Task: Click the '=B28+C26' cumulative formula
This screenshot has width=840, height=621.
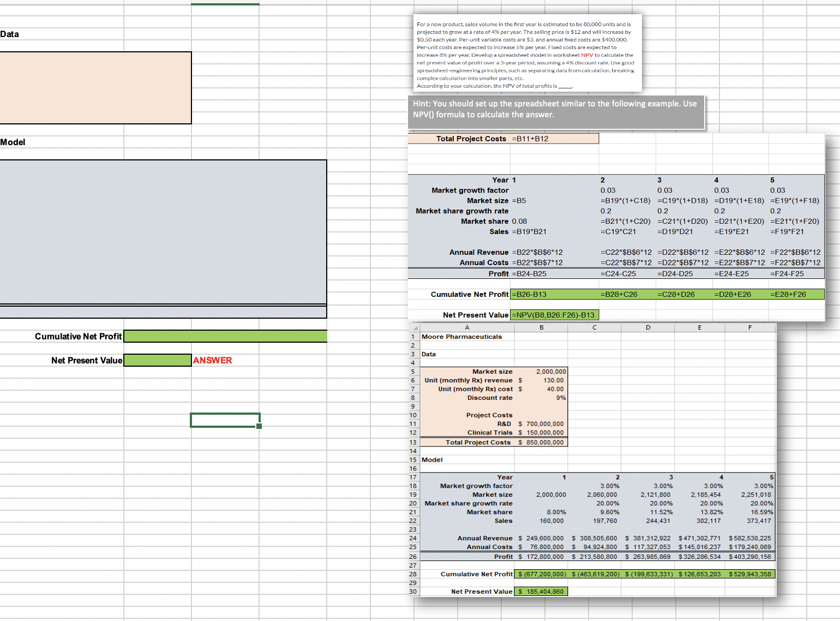Action: point(619,295)
